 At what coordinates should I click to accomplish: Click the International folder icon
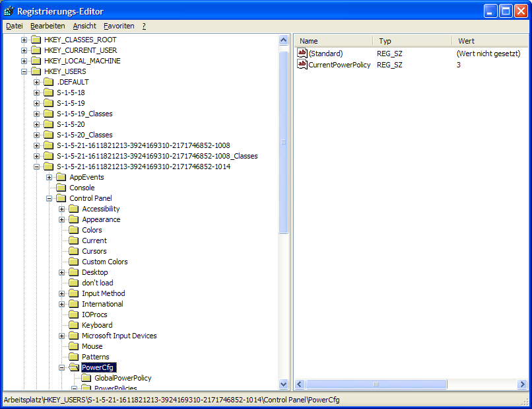point(74,304)
